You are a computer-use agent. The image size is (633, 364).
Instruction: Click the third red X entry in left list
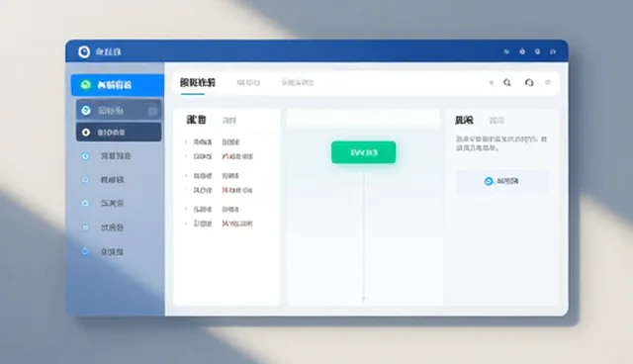(x=237, y=224)
